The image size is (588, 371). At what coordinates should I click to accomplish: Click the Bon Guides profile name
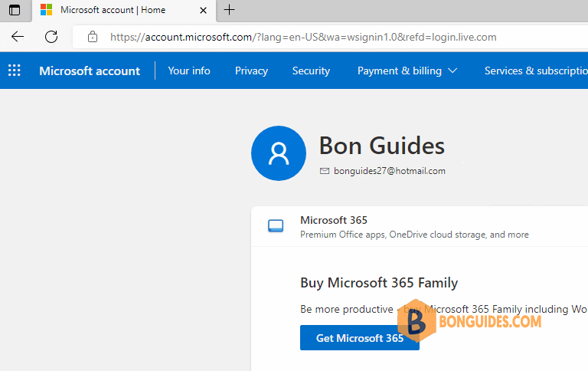click(x=382, y=146)
